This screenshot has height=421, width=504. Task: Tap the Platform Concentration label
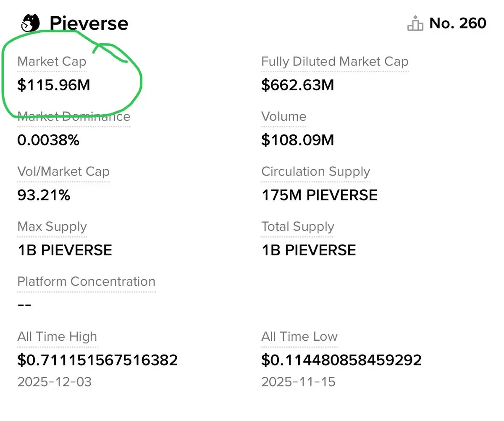point(87,282)
